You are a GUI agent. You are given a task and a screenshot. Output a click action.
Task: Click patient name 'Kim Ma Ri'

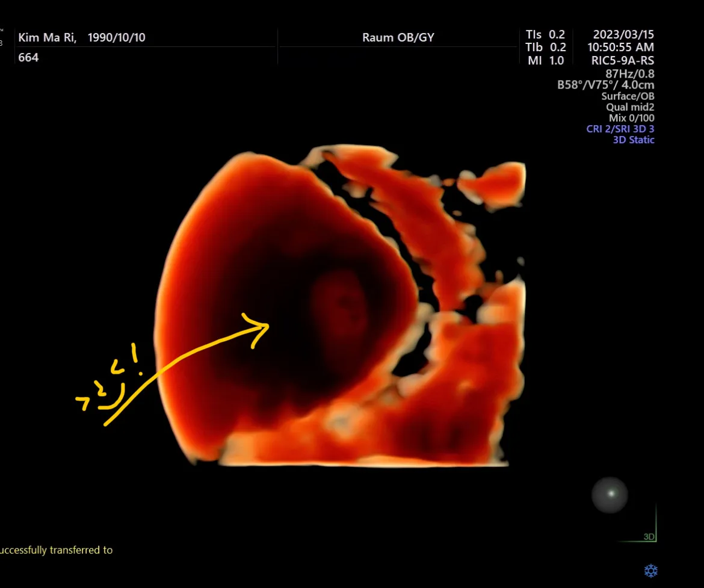click(47, 37)
